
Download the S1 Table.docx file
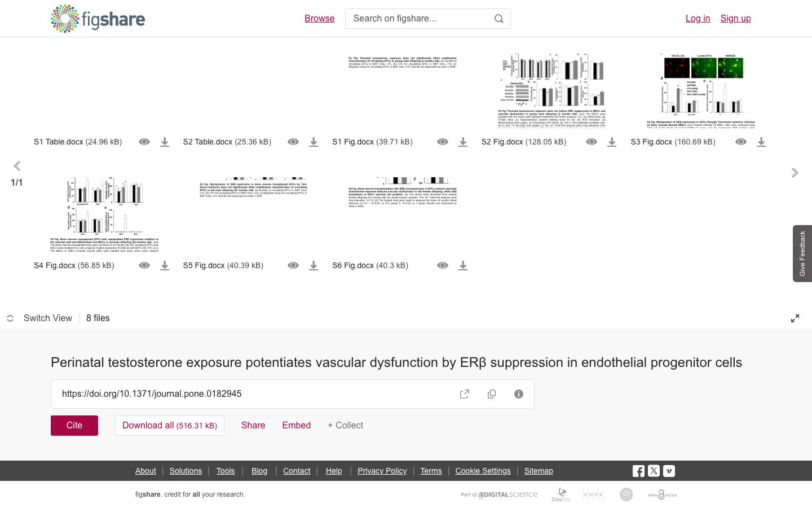tap(165, 142)
